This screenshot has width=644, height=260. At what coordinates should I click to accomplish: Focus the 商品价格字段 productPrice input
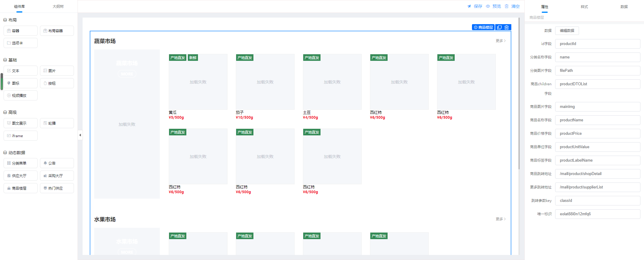pos(597,134)
